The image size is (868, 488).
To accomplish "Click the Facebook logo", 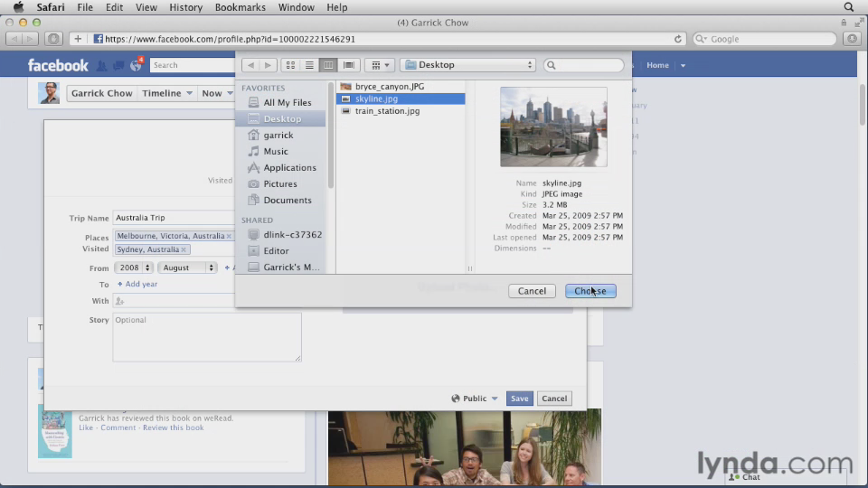I will (x=58, y=65).
